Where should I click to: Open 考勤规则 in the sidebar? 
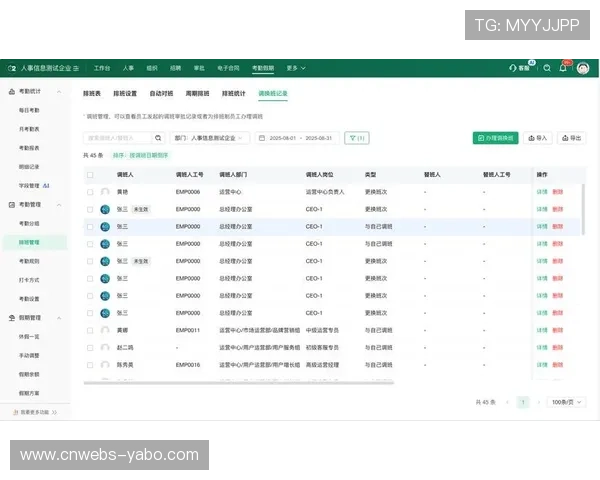(x=29, y=261)
